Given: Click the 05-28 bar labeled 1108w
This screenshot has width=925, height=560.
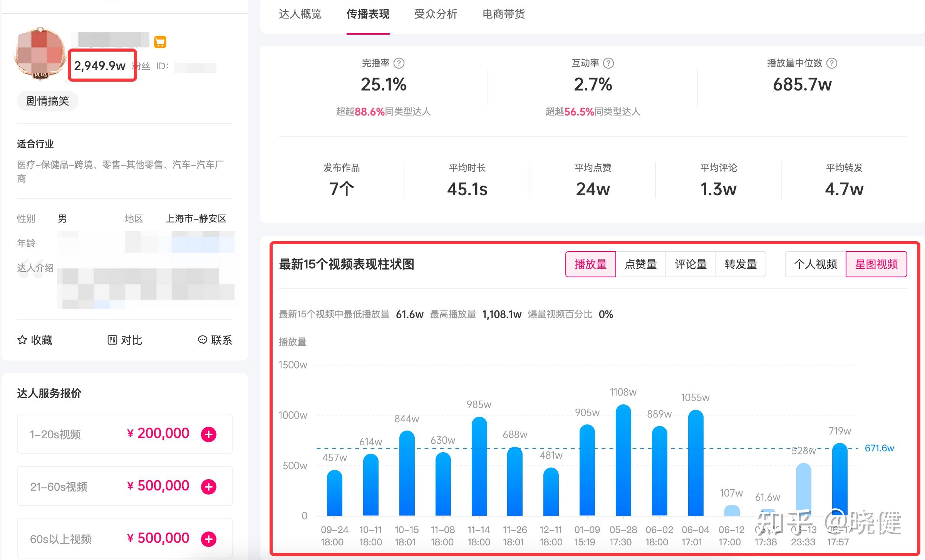Looking at the screenshot, I should [623, 460].
